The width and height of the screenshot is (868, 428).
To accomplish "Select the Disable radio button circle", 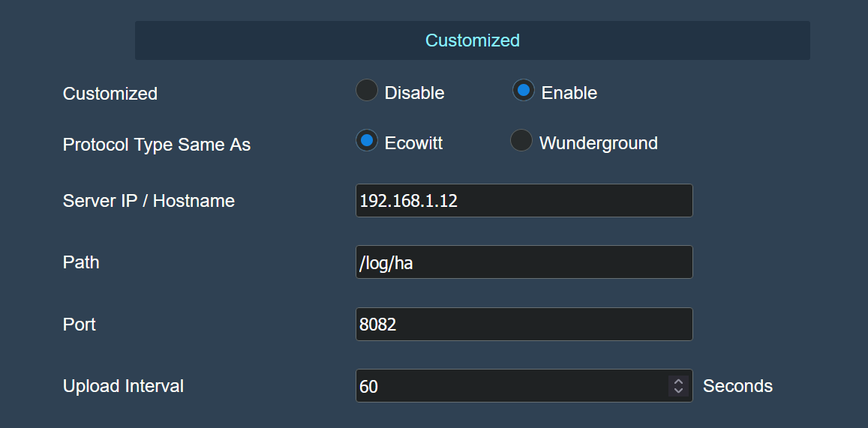I will click(366, 90).
